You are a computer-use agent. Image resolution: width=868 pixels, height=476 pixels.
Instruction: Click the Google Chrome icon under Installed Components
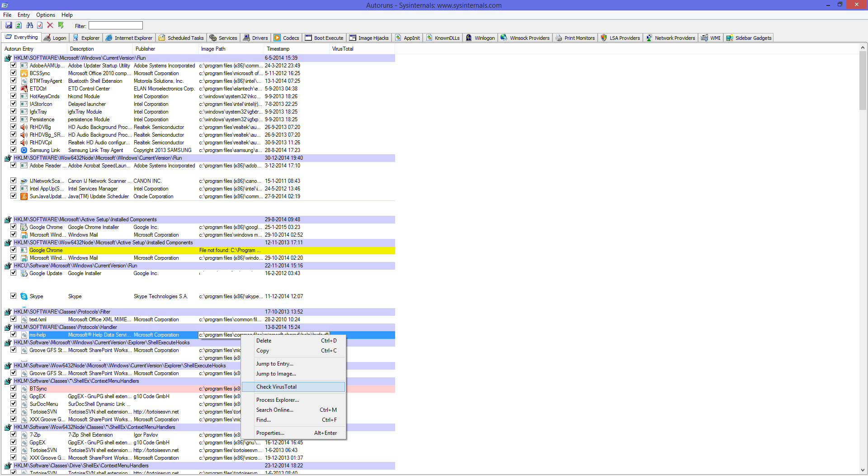tap(24, 227)
